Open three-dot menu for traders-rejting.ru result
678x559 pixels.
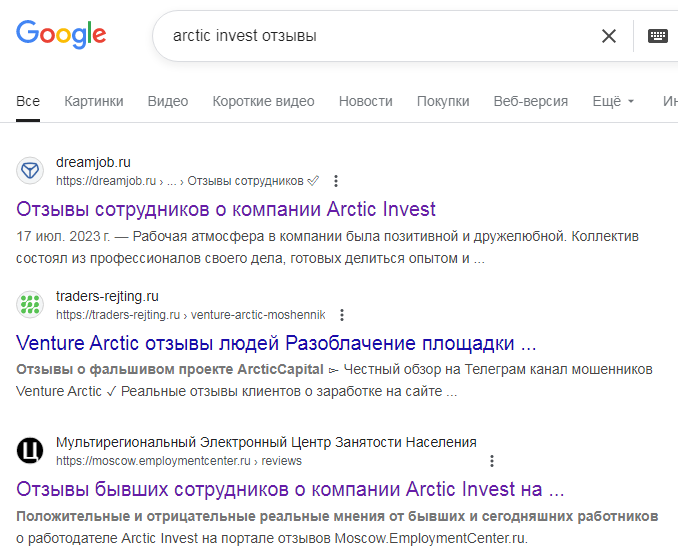coord(342,315)
